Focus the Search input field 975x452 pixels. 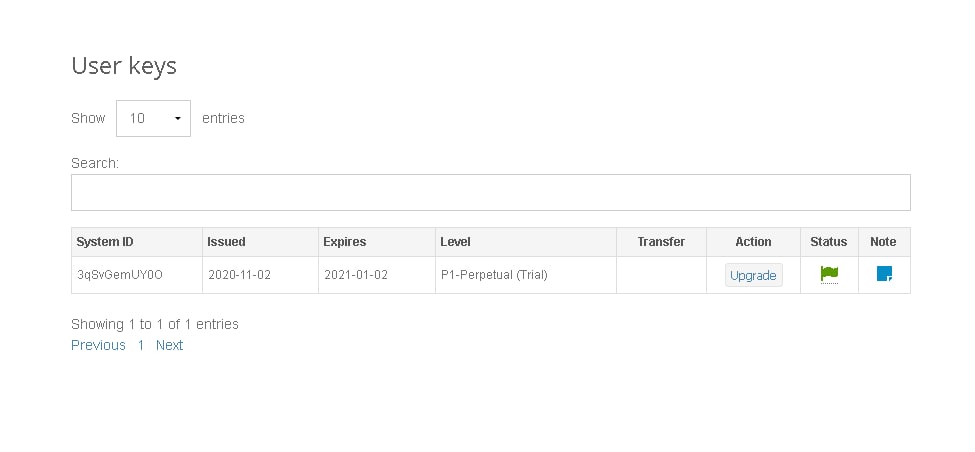(491, 192)
